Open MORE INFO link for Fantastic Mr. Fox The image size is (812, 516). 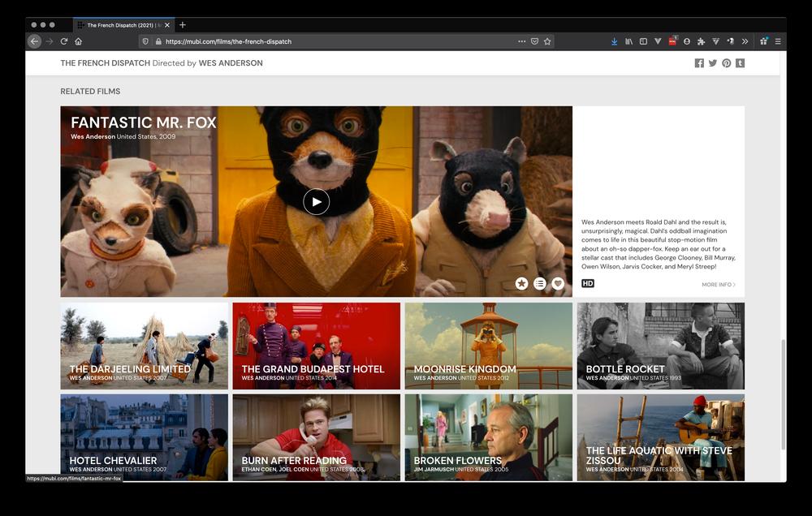pos(719,285)
